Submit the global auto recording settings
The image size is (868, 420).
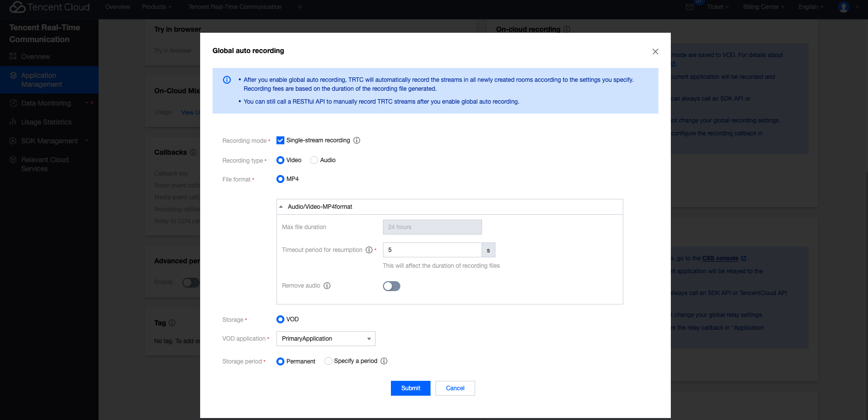410,388
